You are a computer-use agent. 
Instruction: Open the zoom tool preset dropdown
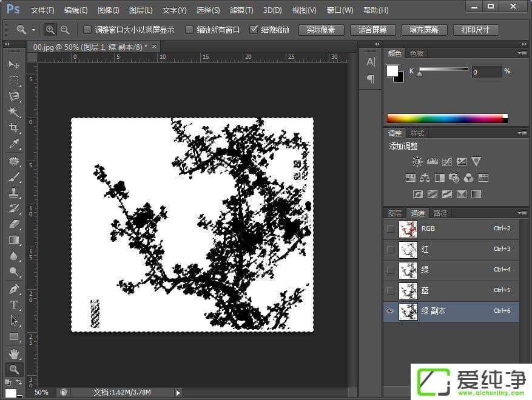[33, 30]
